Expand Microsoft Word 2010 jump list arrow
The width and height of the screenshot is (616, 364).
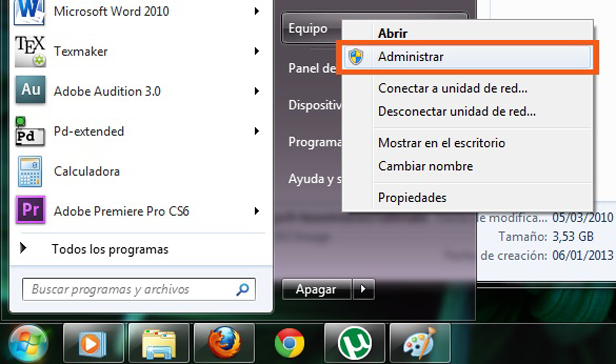click(x=257, y=11)
